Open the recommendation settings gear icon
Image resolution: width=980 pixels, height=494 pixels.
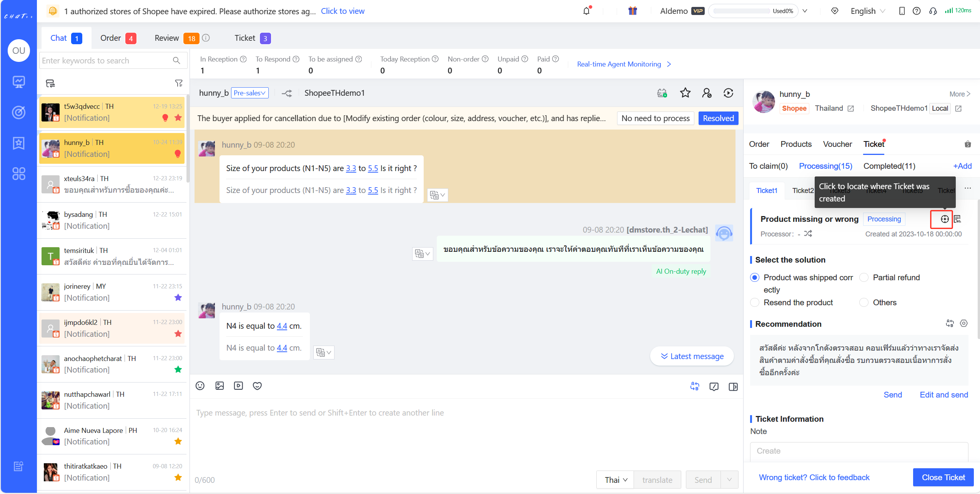coord(963,323)
